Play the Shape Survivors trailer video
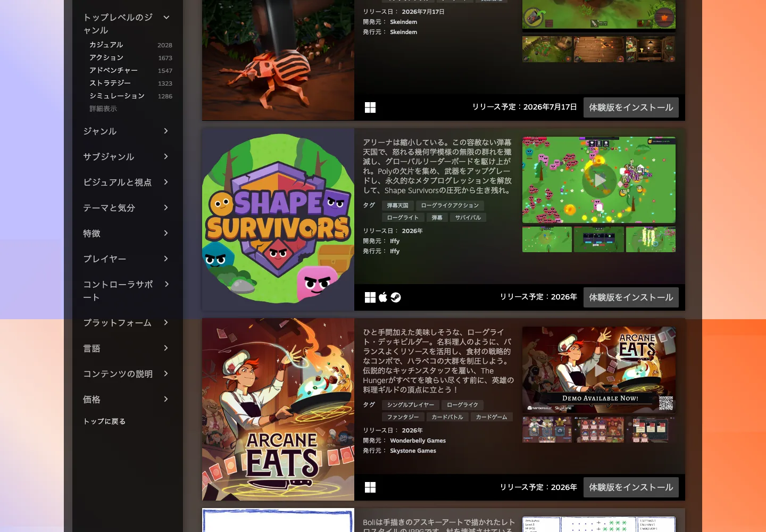766x532 pixels. point(599,180)
